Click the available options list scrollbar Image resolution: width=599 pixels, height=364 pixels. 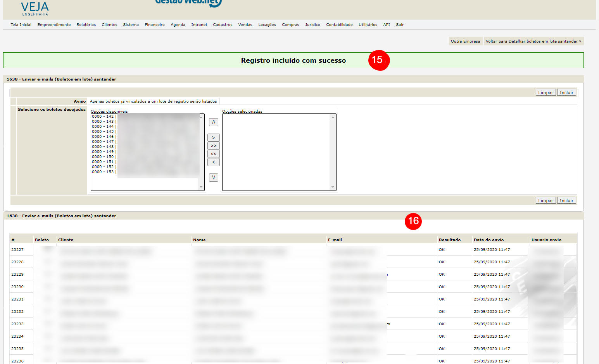click(x=201, y=152)
